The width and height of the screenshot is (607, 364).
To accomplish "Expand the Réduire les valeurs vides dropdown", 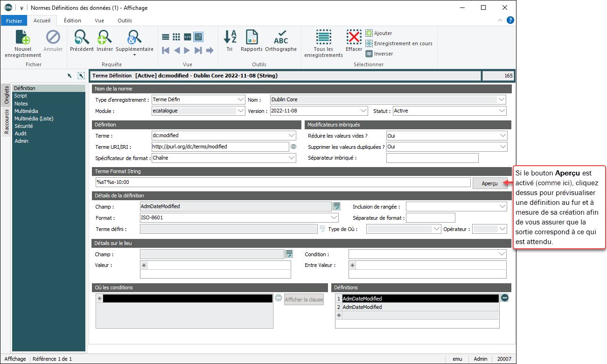I will coord(502,136).
